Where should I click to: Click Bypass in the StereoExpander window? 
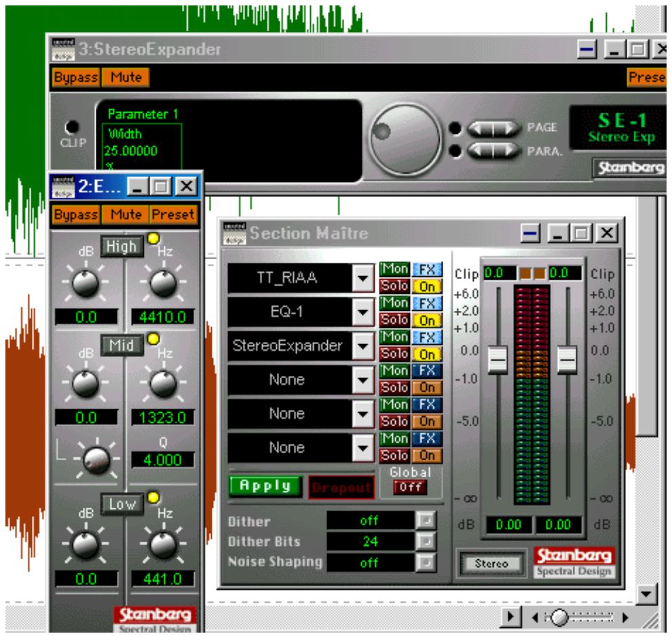point(76,77)
